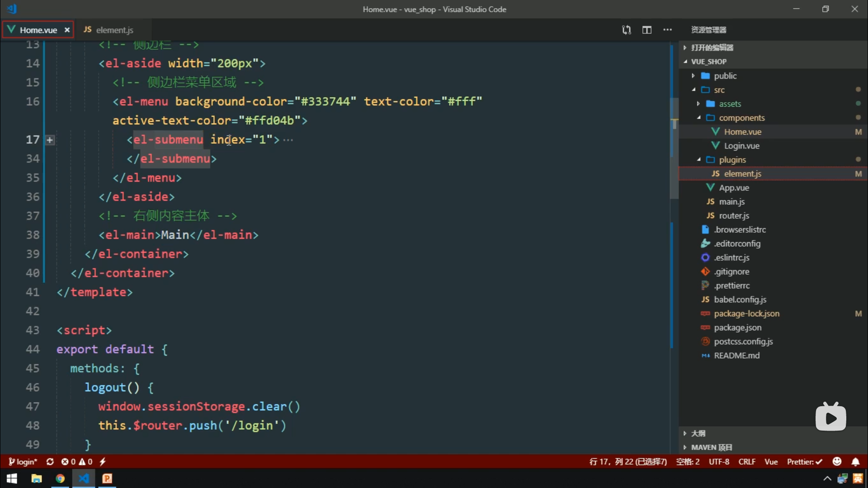868x488 pixels.
Task: Show hidden system tray icons
Action: tap(827, 479)
